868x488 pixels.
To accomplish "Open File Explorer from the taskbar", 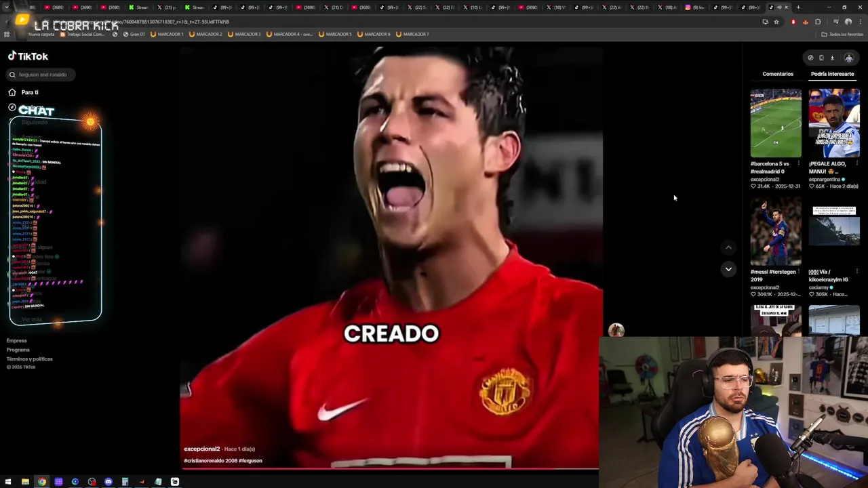I will click(25, 482).
